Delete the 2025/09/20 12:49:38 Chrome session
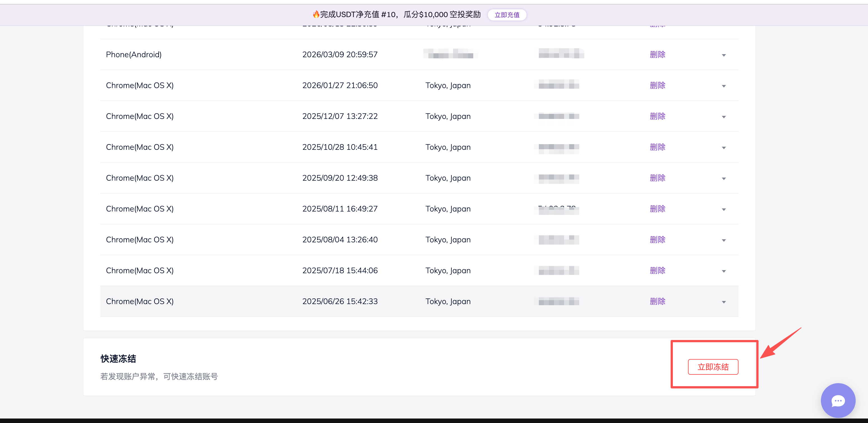 coord(657,178)
